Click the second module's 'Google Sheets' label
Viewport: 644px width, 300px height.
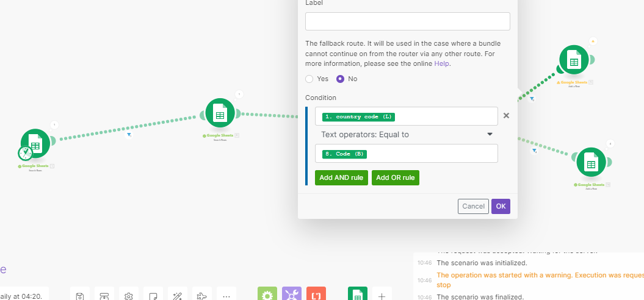[x=220, y=135]
